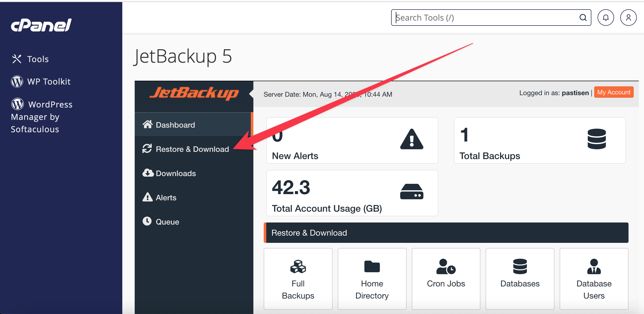This screenshot has height=314, width=644.
Task: Open the user profile icon
Action: pyautogui.click(x=628, y=17)
